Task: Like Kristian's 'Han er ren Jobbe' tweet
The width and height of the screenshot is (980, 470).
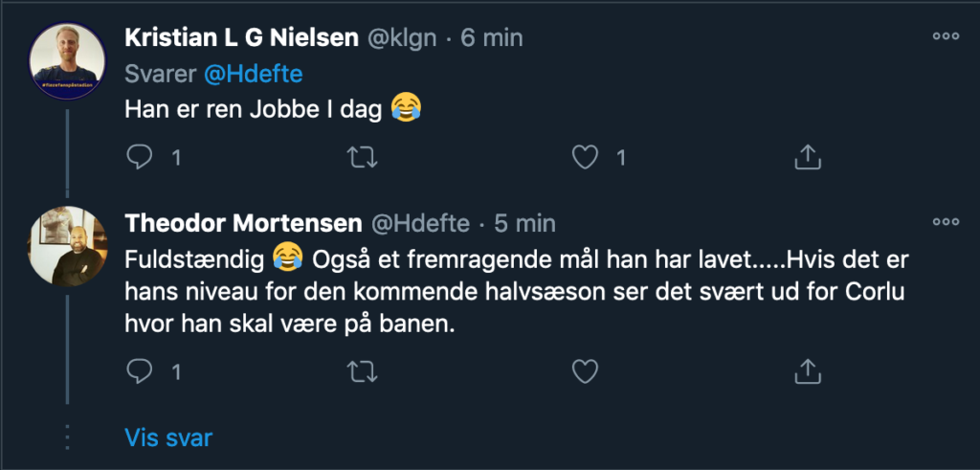Action: point(584,157)
